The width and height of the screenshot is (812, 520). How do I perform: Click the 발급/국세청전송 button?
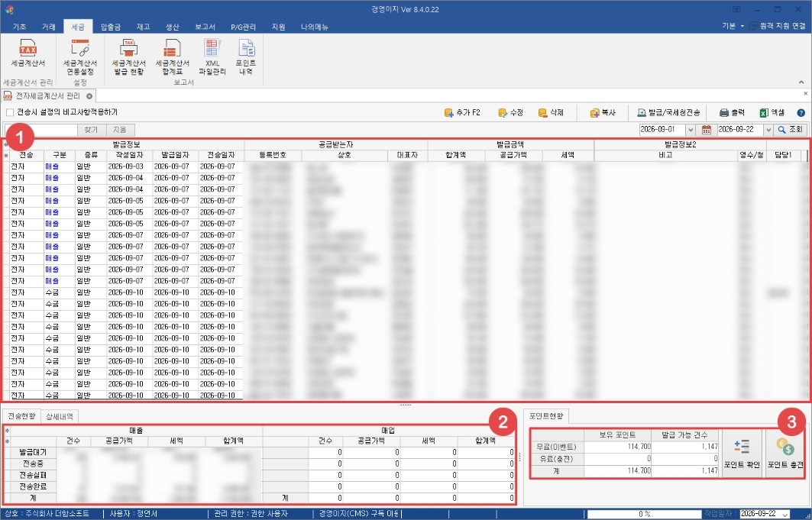click(668, 113)
